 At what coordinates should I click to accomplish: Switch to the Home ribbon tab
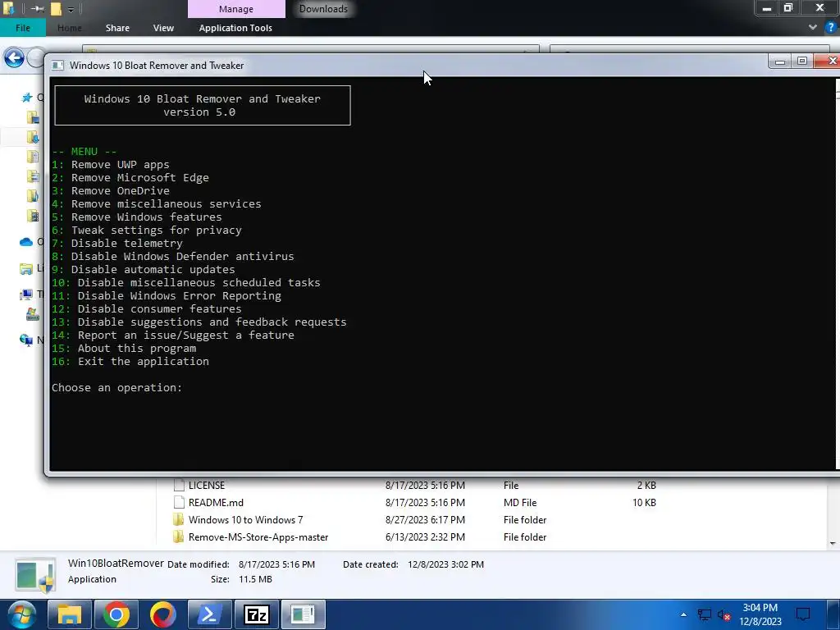click(x=69, y=28)
